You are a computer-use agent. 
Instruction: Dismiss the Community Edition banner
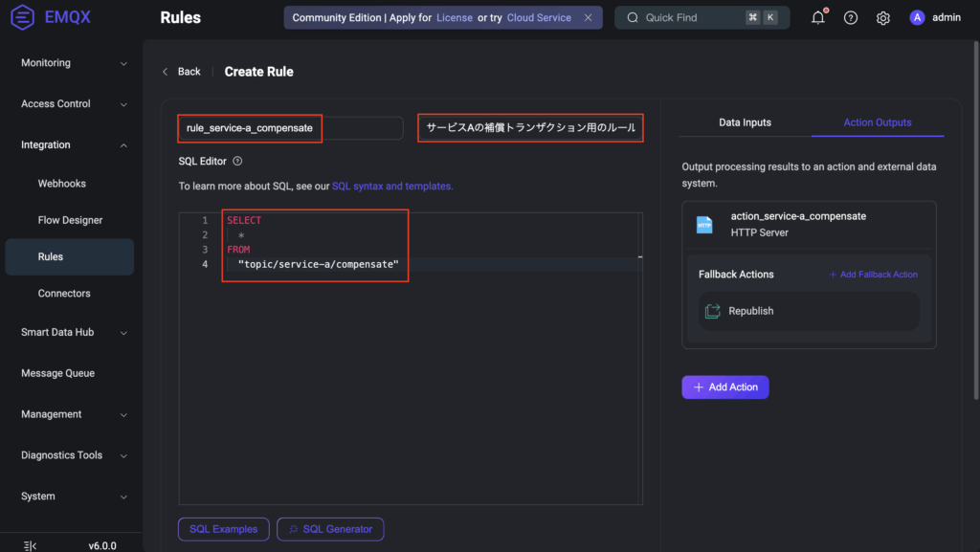588,18
